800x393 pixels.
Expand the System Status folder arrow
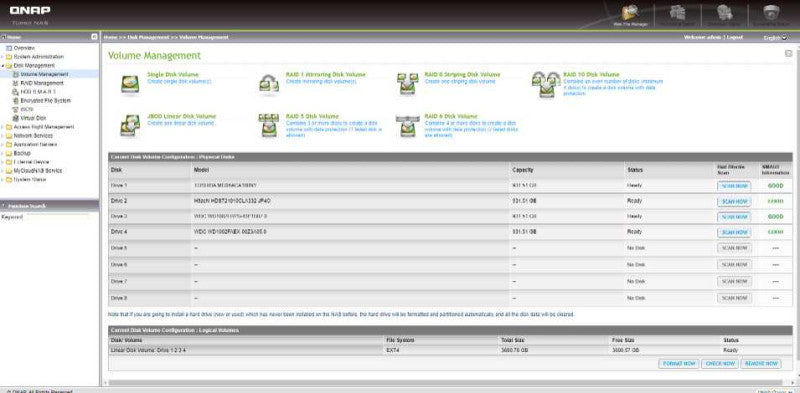pyautogui.click(x=3, y=180)
